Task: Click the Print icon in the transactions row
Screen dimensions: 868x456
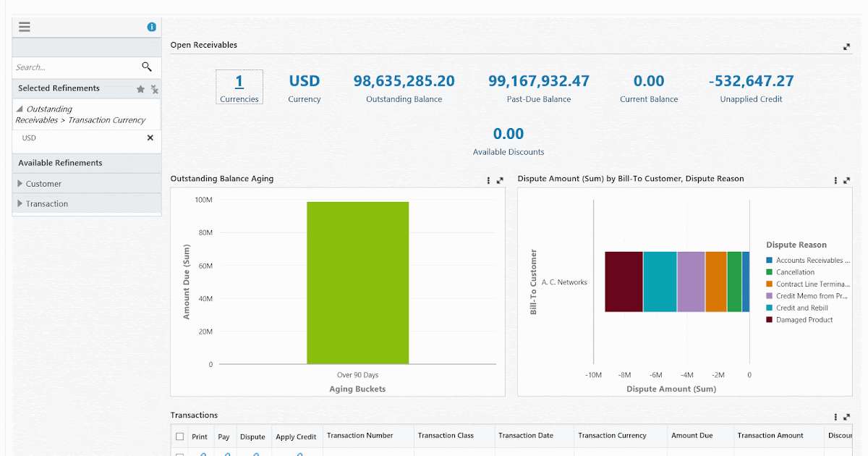Action: click(203, 454)
